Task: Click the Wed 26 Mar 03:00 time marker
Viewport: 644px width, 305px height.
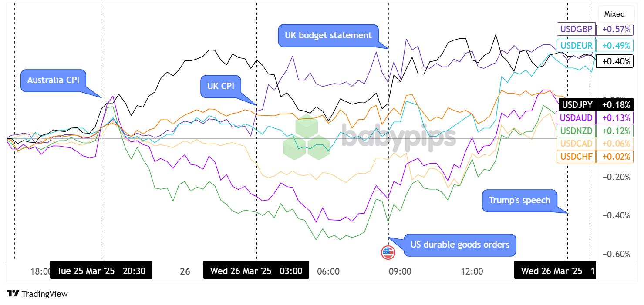Action: click(x=256, y=271)
